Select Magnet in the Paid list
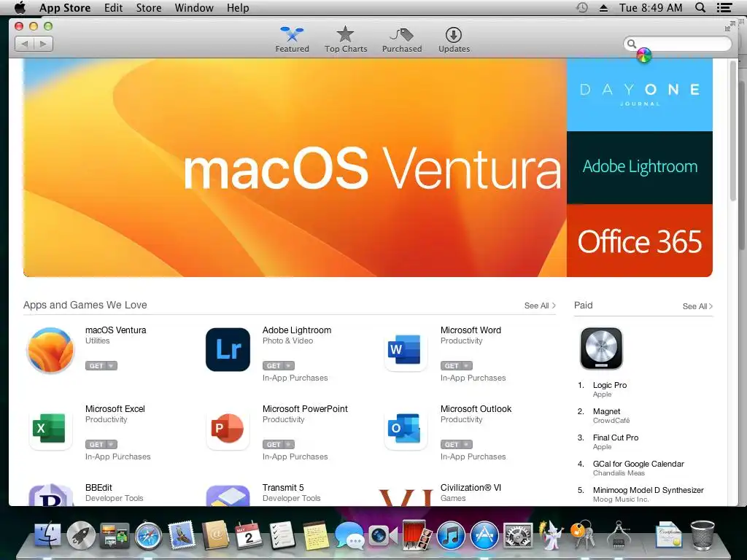Screen dimensions: 747x560 point(606,411)
